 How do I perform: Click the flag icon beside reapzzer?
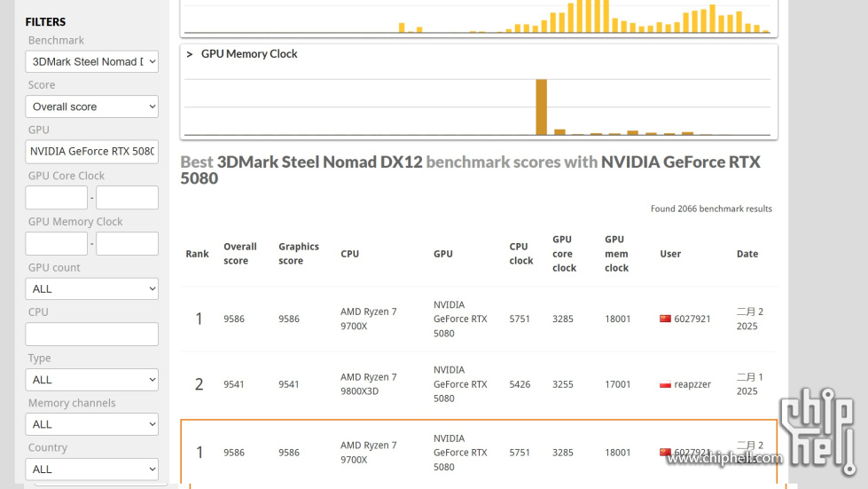click(665, 383)
